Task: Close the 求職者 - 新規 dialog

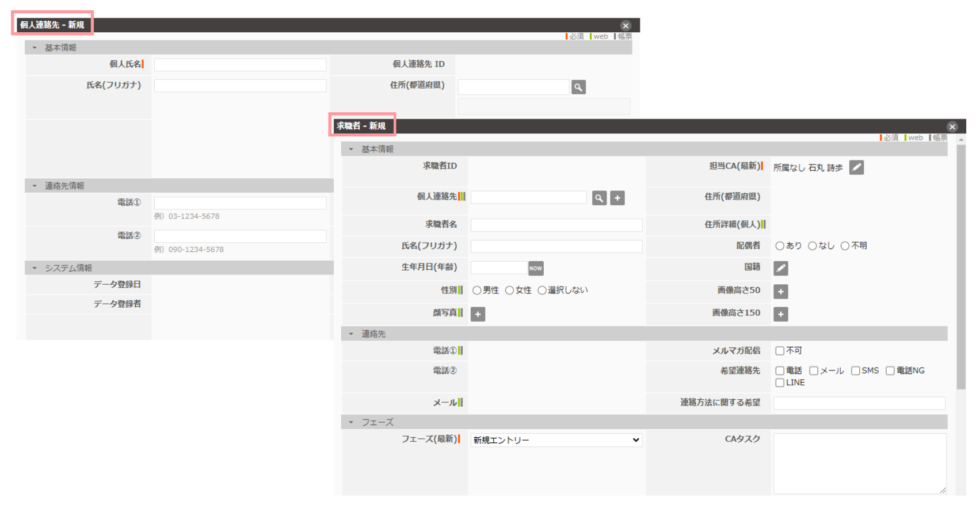Action: pos(952,127)
